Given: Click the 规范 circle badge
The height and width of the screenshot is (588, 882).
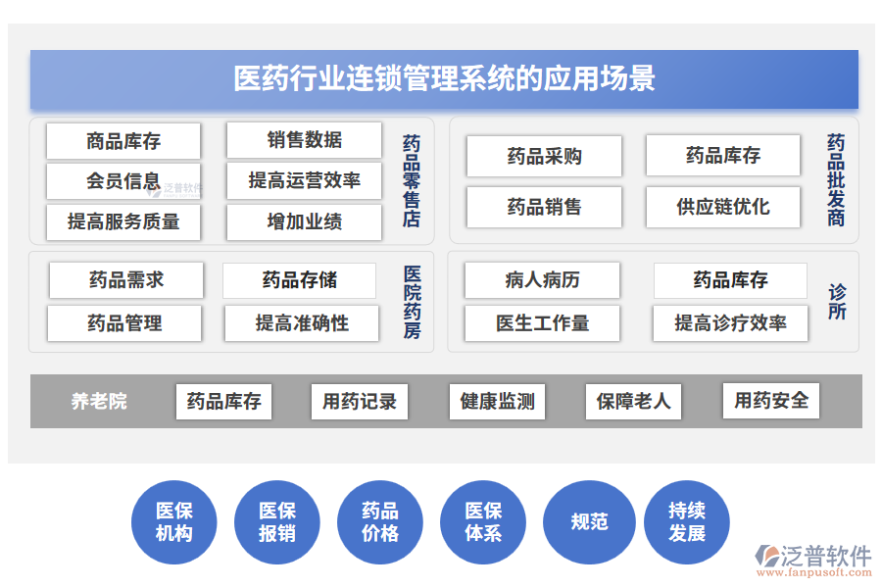Looking at the screenshot, I should (588, 522).
